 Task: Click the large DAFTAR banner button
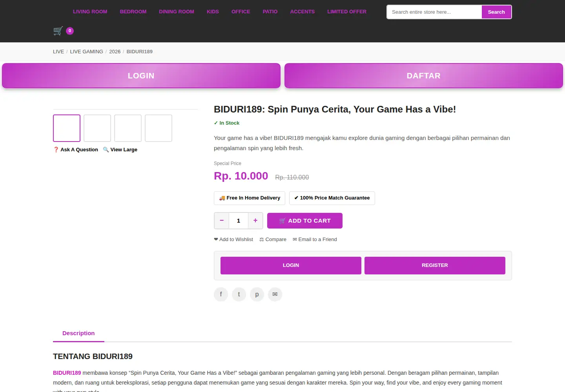(424, 76)
